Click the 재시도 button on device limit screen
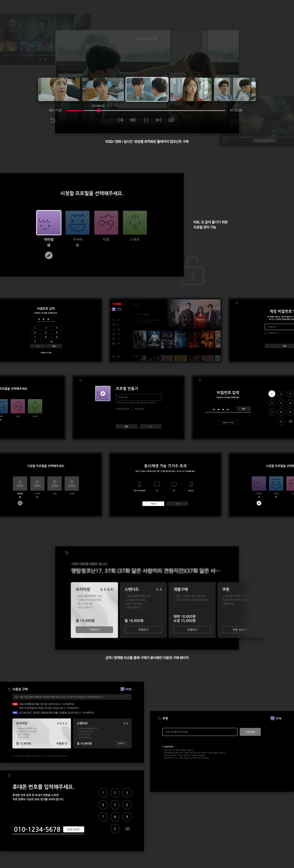The height and width of the screenshot is (868, 294). point(153,504)
